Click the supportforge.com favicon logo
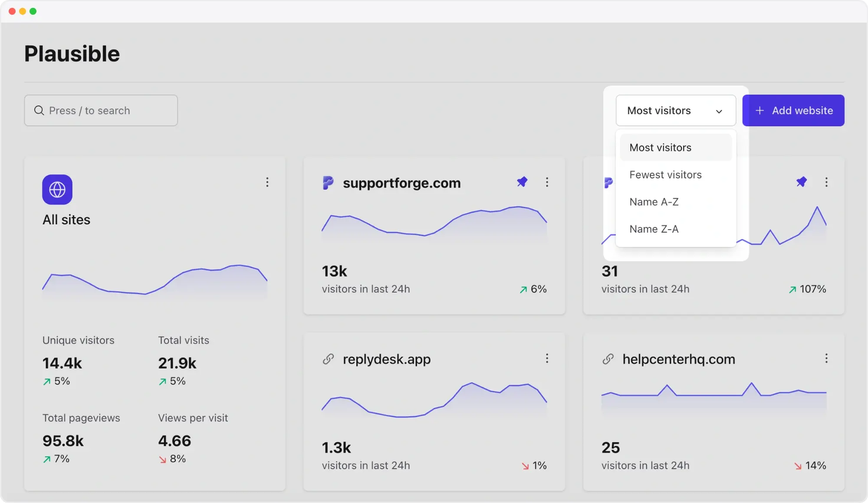The height and width of the screenshot is (503, 868). tap(328, 183)
